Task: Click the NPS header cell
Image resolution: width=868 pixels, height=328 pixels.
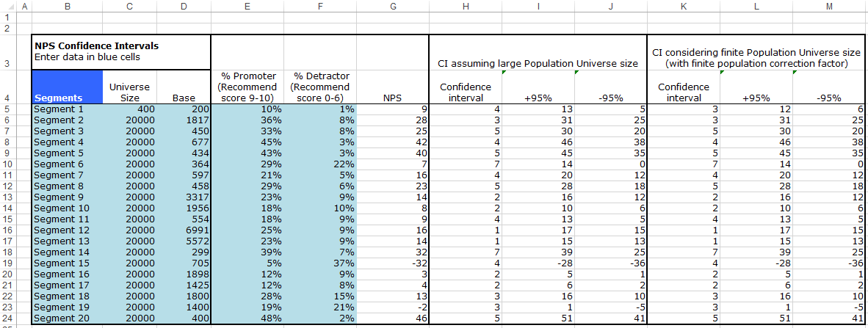Action: pos(393,87)
